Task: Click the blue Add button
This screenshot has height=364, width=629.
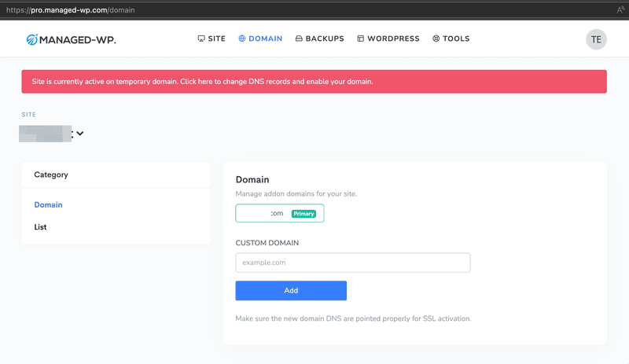Action: [291, 291]
